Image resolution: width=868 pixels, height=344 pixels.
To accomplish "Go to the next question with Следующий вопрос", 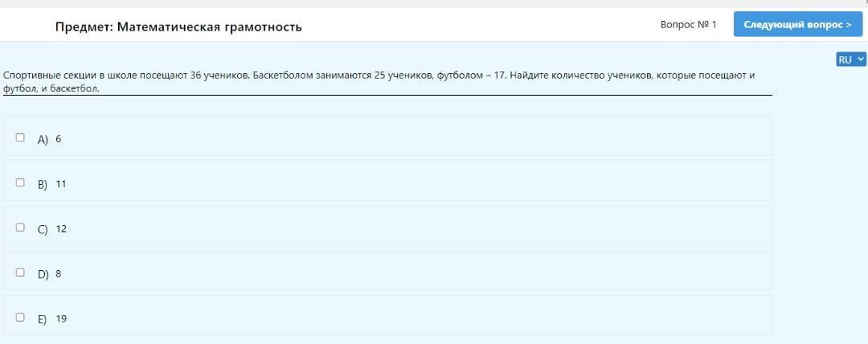I will click(797, 24).
